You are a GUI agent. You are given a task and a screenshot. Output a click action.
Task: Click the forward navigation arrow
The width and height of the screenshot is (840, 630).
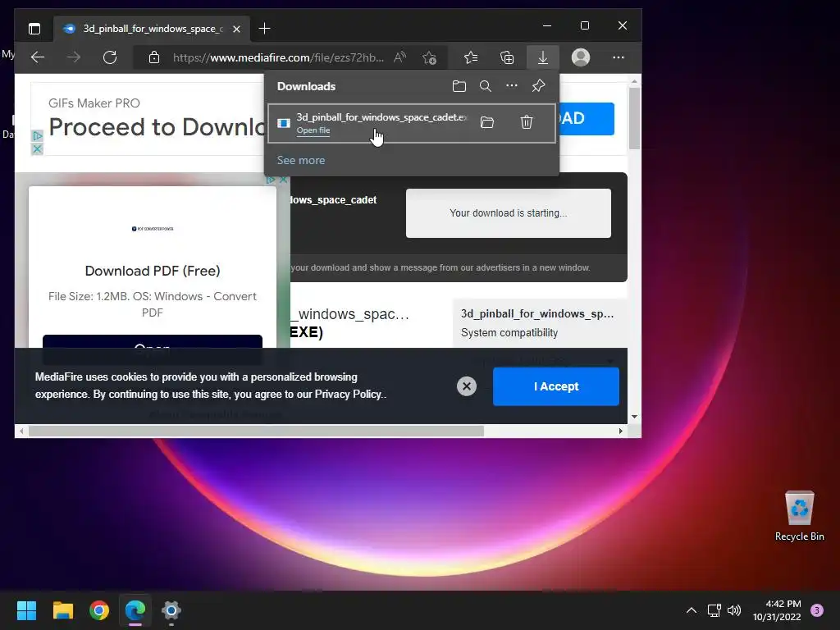click(74, 57)
